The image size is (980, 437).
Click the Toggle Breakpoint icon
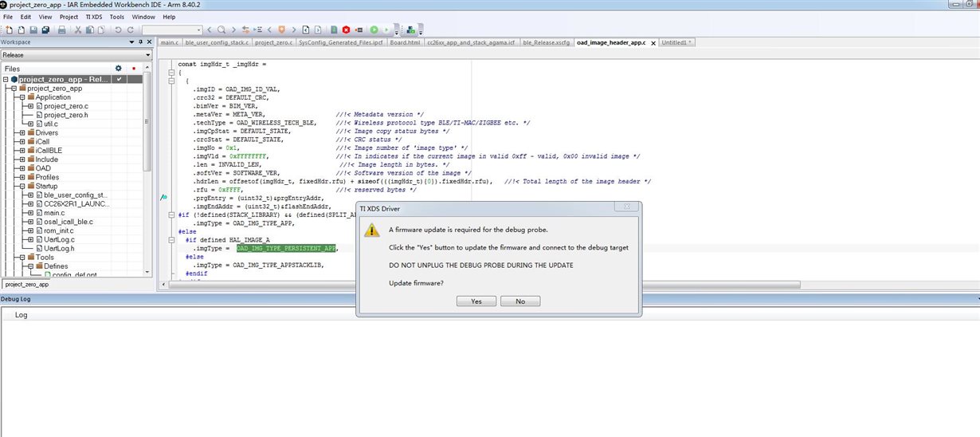tap(359, 30)
